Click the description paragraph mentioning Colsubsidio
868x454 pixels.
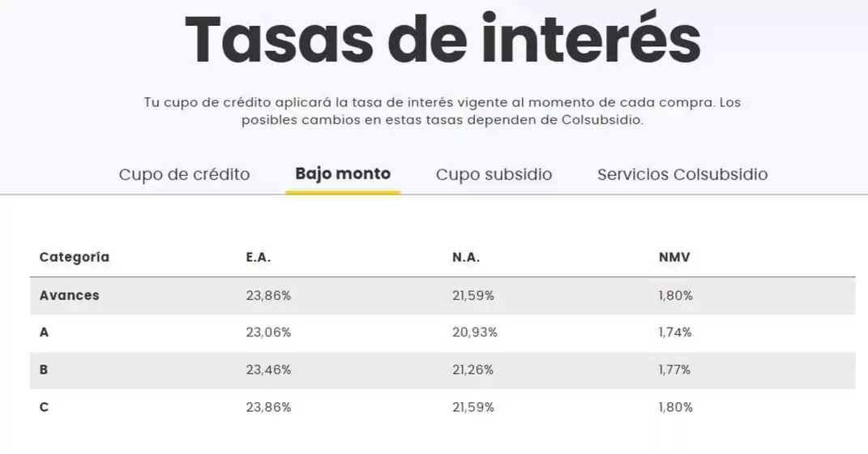pyautogui.click(x=443, y=111)
